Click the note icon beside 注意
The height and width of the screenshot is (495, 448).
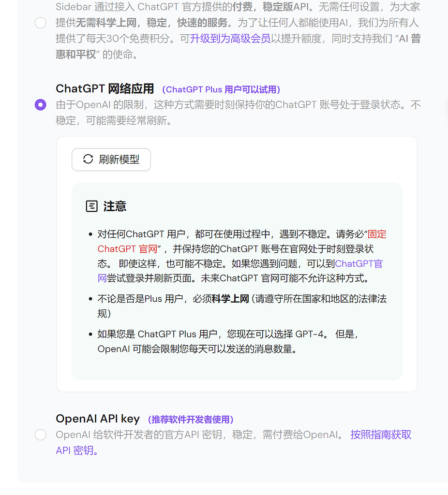tap(92, 206)
